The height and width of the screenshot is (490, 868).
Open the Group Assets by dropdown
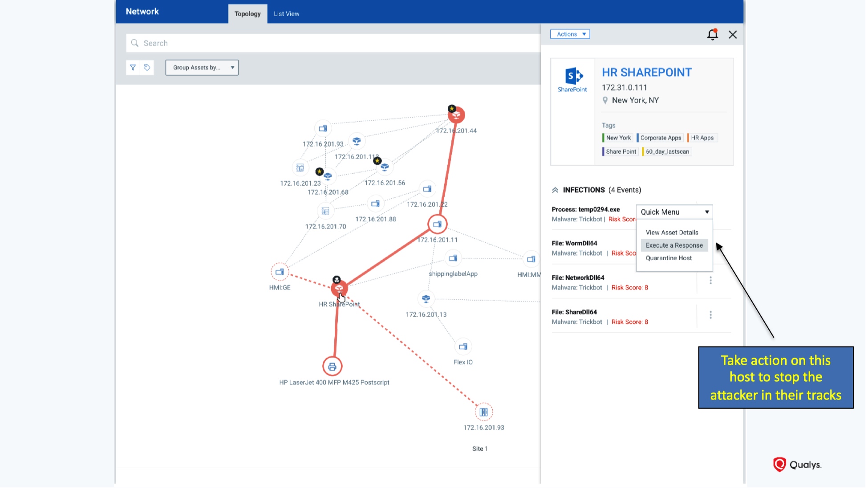[202, 68]
